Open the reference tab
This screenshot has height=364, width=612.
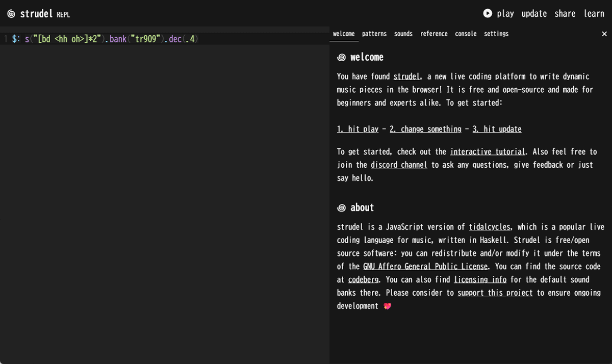(x=433, y=34)
